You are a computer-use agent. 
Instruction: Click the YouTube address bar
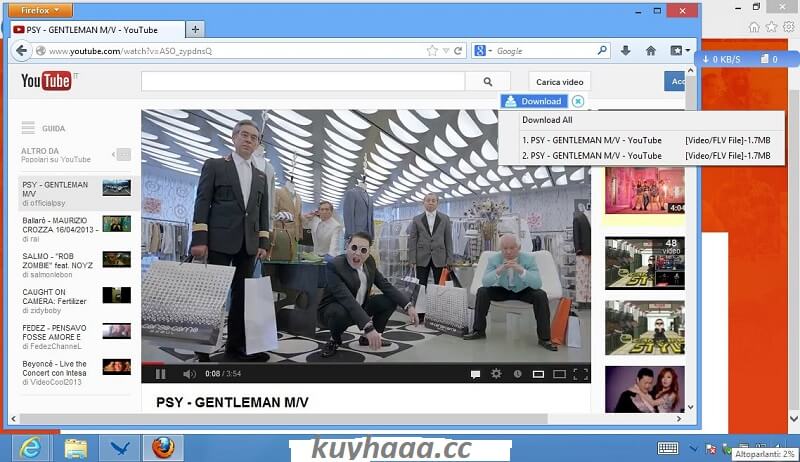[230, 51]
